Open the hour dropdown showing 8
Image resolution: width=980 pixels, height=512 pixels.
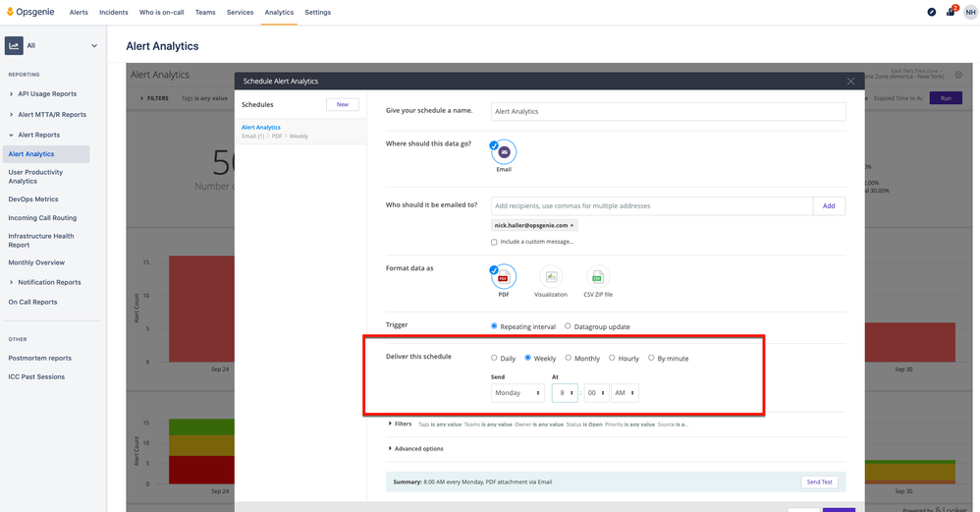point(565,393)
